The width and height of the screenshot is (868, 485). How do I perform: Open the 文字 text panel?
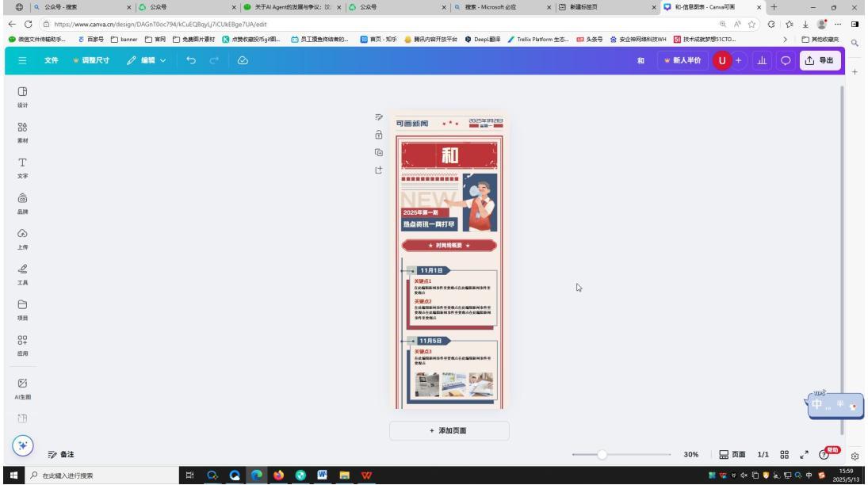pyautogui.click(x=22, y=168)
